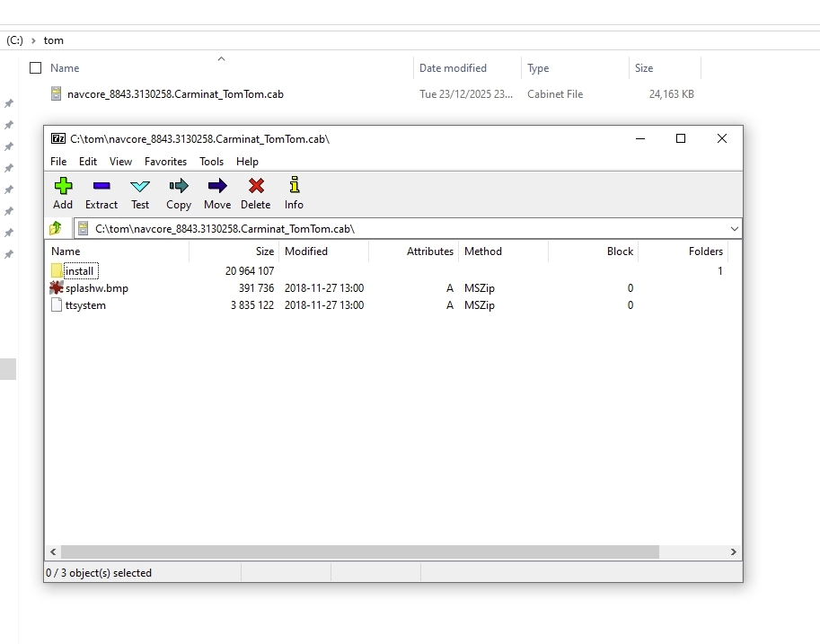820x644 pixels.
Task: Click the sort arrow above Explorer's Name column
Action: 221,58
